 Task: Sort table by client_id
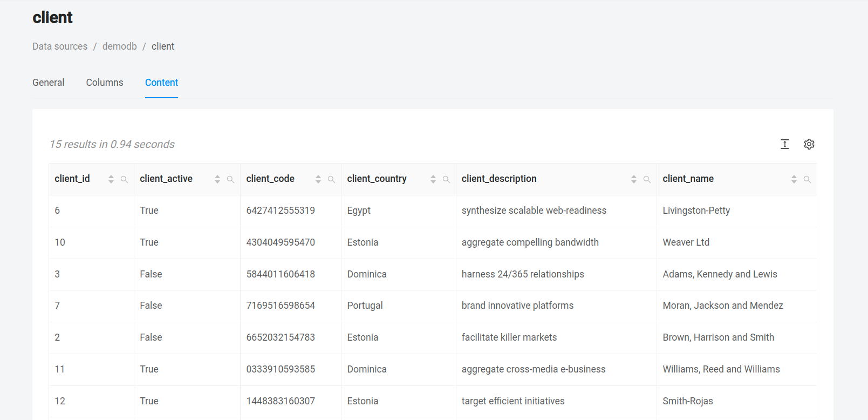[111, 179]
